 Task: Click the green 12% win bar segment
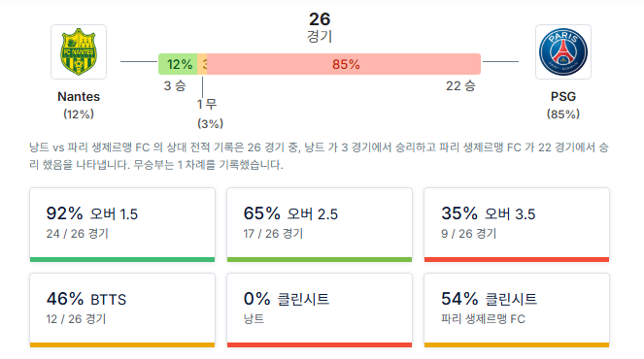[x=178, y=64]
